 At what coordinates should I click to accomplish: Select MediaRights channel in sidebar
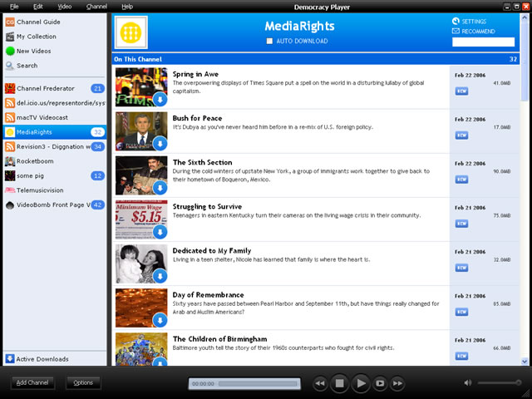point(55,132)
